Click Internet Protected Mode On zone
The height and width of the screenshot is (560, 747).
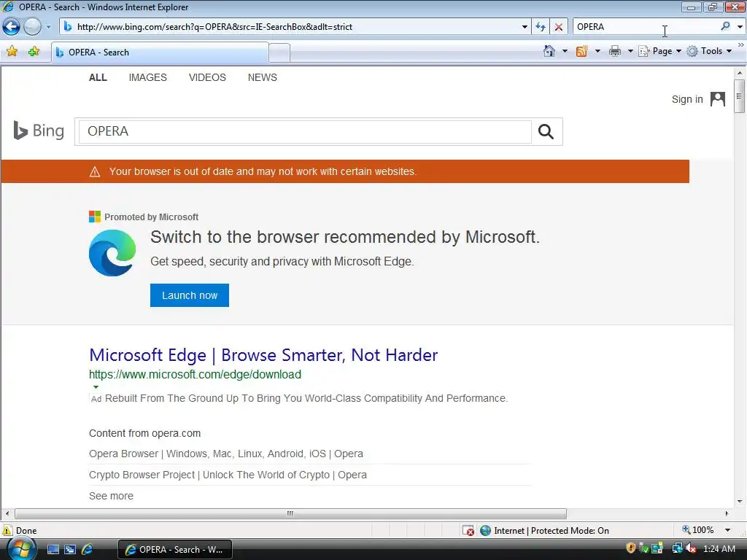point(544,531)
